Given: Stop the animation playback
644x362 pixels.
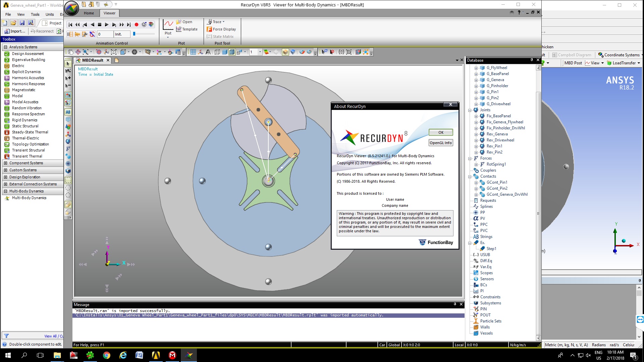Looking at the screenshot, I should click(100, 24).
